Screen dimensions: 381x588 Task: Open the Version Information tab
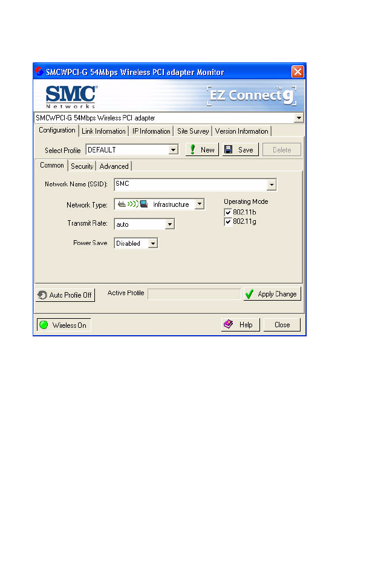click(x=241, y=131)
